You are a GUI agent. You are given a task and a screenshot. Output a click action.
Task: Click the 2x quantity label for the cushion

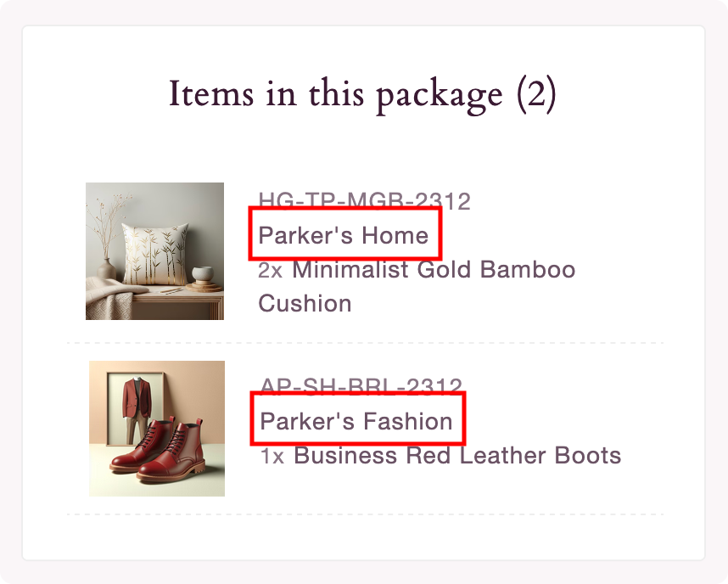pos(271,270)
